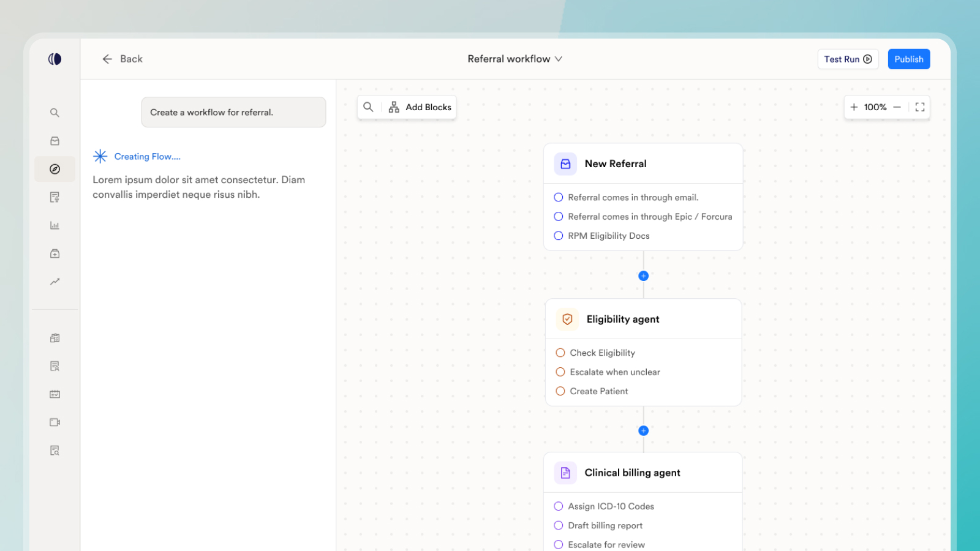Open the document search icon in sidebar
980x551 pixels.
coord(55,451)
